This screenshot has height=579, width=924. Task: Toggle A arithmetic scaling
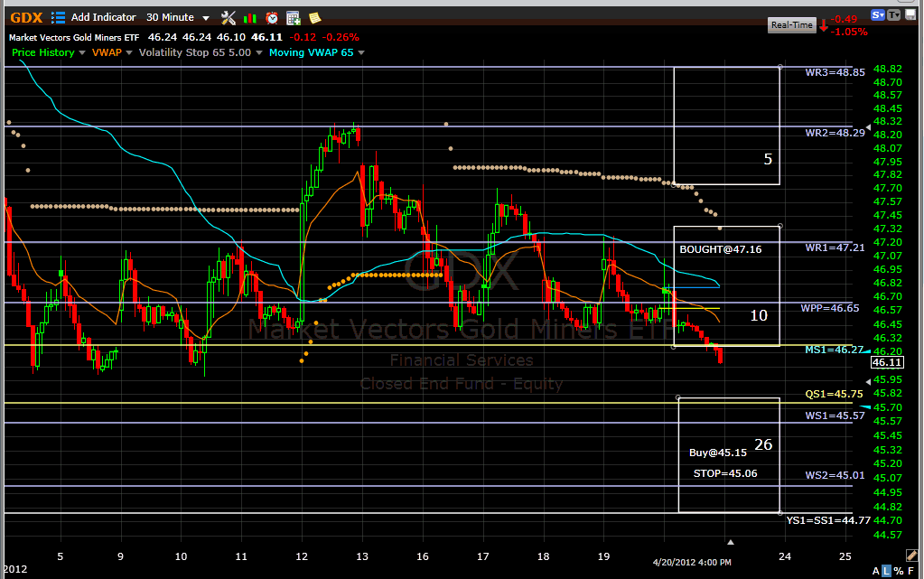pos(876,571)
